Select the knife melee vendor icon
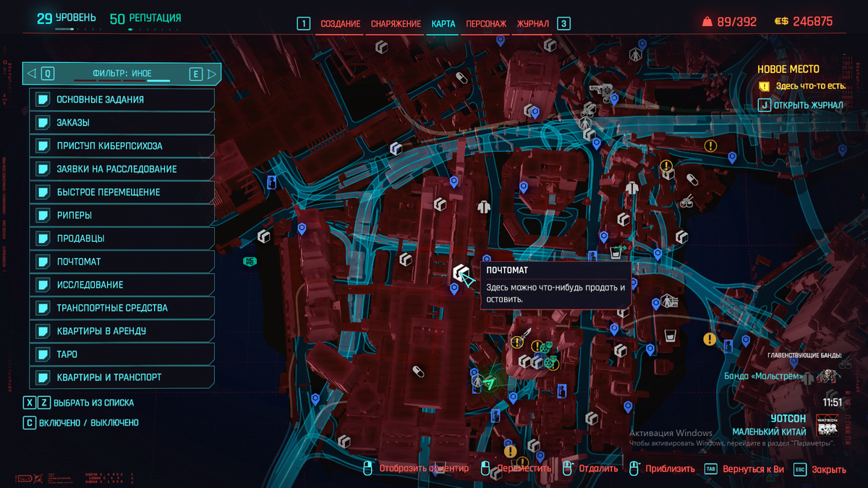Image resolution: width=868 pixels, height=488 pixels. (x=527, y=333)
